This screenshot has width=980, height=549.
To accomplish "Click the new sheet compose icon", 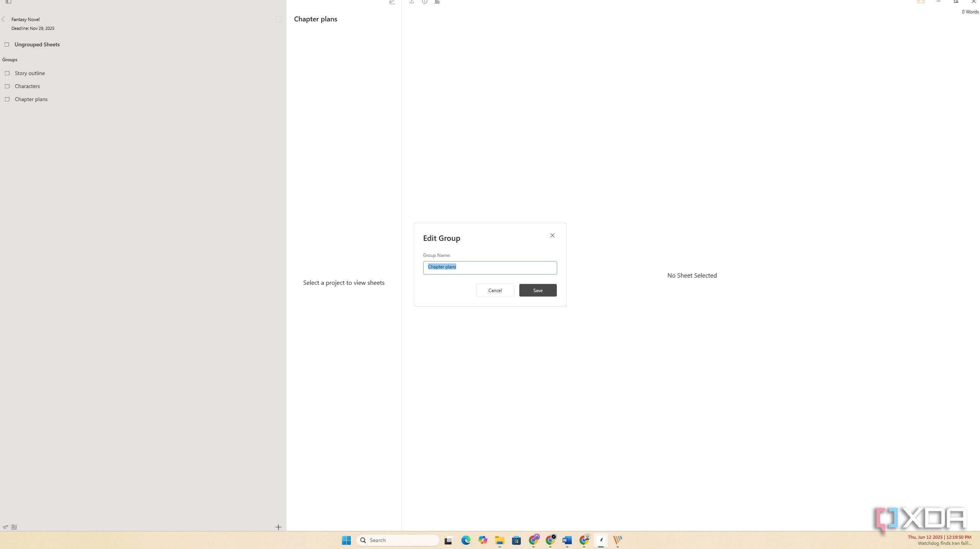I will point(392,2).
